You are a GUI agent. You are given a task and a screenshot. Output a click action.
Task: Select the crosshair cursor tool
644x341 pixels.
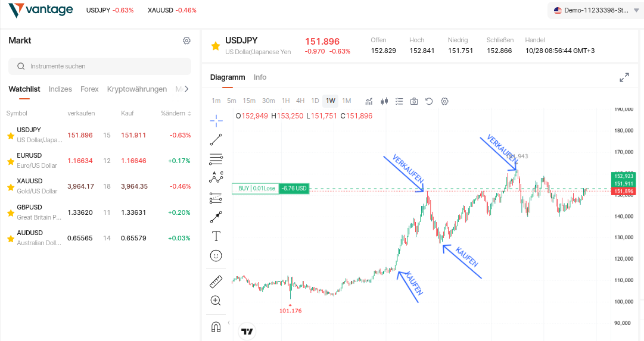click(216, 120)
